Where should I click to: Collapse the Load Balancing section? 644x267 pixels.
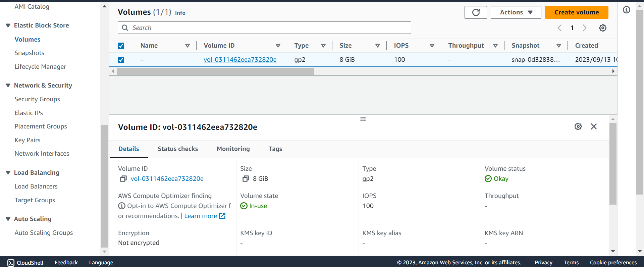(x=8, y=173)
